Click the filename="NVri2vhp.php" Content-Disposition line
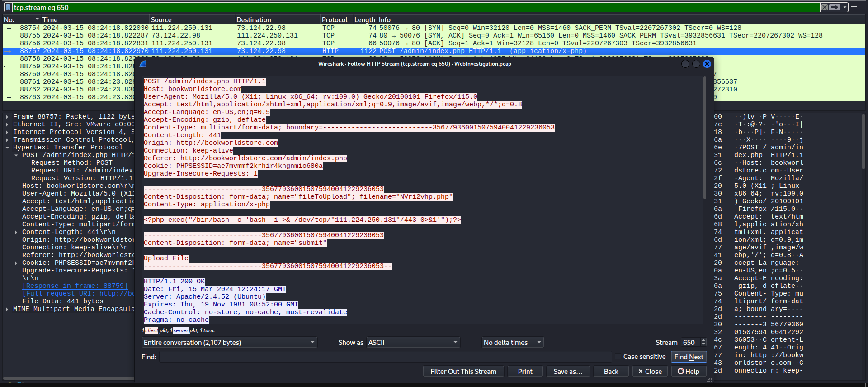This screenshot has height=387, width=868. tap(298, 197)
